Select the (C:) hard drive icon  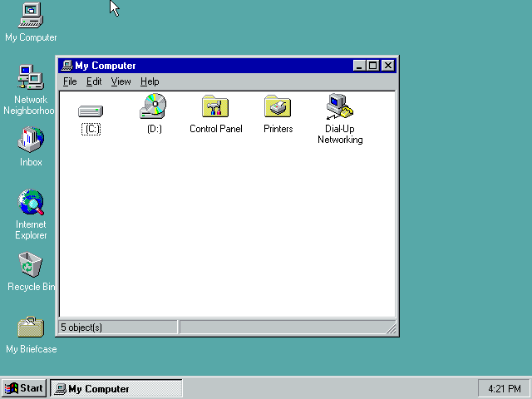91,111
